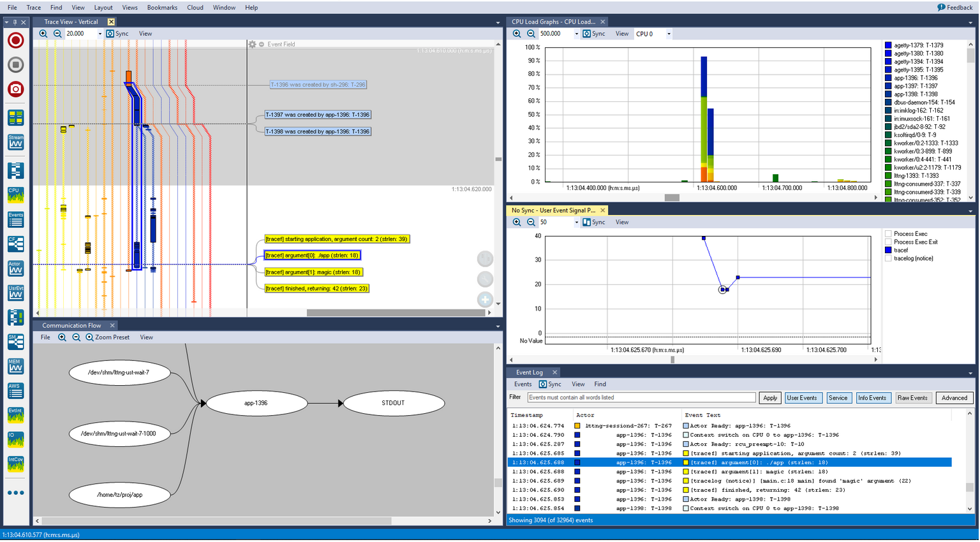
Task: Open the Stream trace sidebar icon
Action: 16,142
